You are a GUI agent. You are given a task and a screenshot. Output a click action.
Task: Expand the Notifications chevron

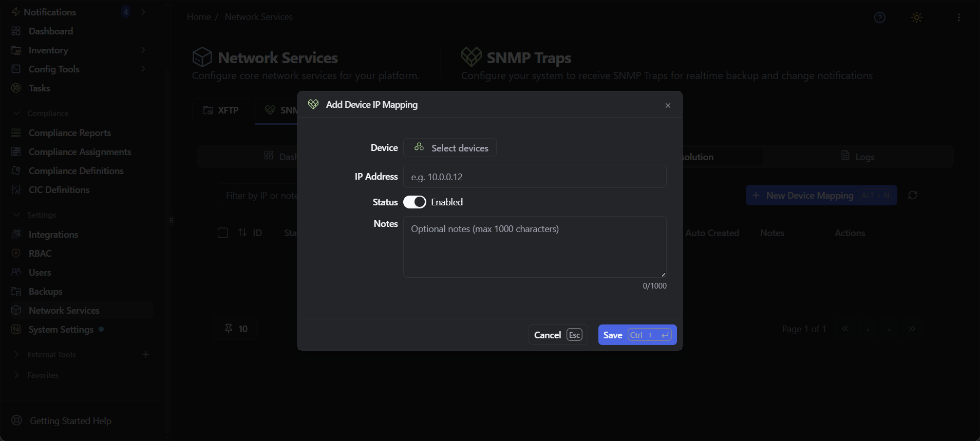pos(143,12)
